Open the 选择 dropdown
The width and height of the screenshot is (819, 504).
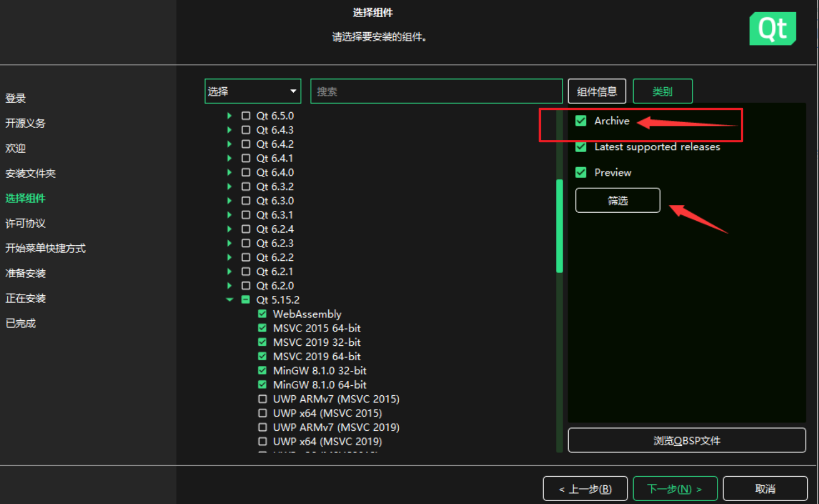click(x=253, y=91)
